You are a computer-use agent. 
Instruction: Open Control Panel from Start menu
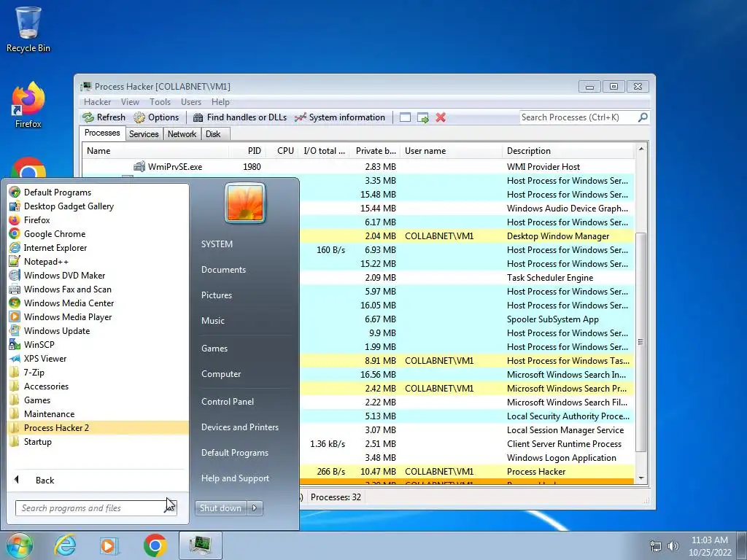pos(228,402)
